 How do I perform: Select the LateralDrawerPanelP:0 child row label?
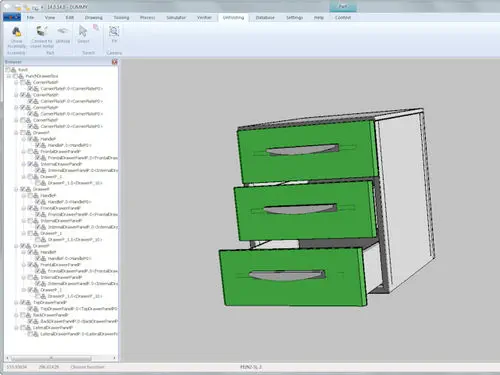click(79, 334)
